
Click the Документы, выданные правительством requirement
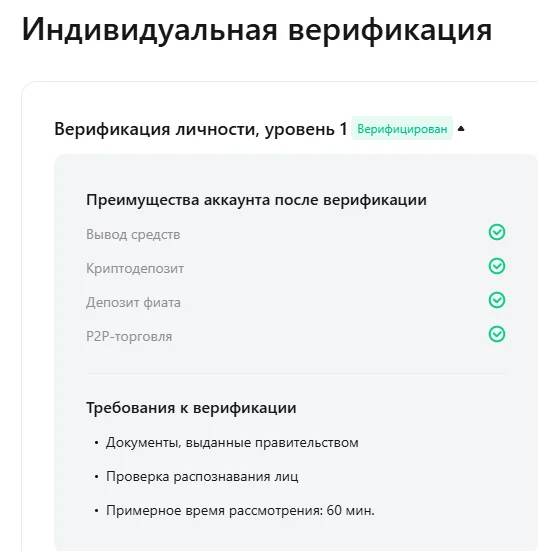click(232, 442)
